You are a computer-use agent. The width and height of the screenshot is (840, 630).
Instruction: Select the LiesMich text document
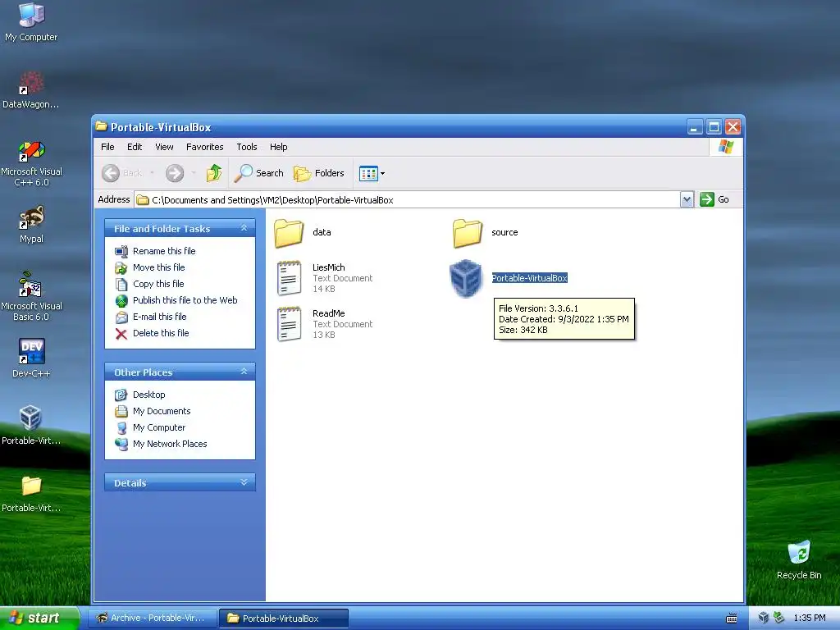290,278
